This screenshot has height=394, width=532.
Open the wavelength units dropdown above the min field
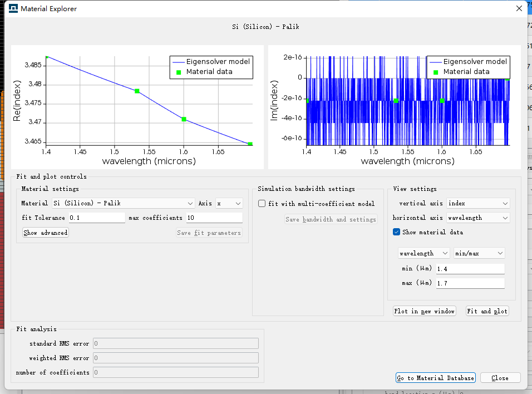tap(424, 253)
